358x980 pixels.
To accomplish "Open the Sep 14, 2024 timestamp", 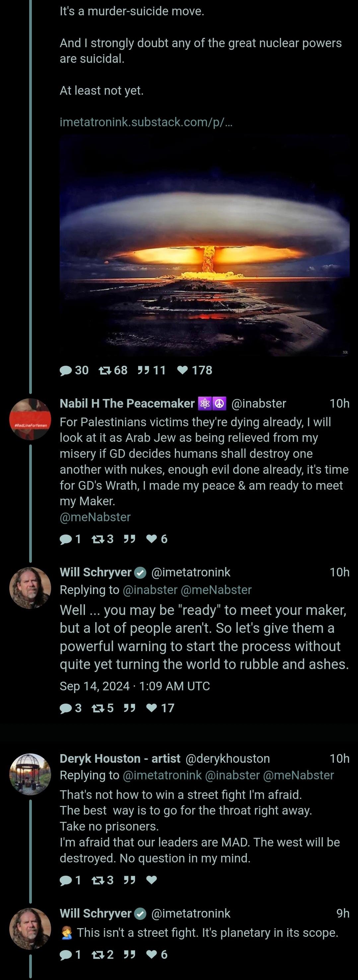I will pyautogui.click(x=134, y=686).
